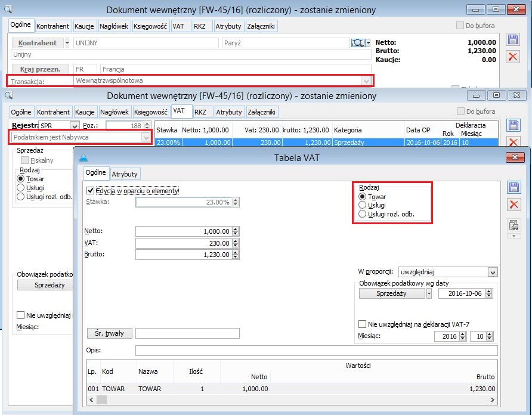Open dropdown arrow next to Sprzedaży button in Tabela VAT

(x=429, y=293)
